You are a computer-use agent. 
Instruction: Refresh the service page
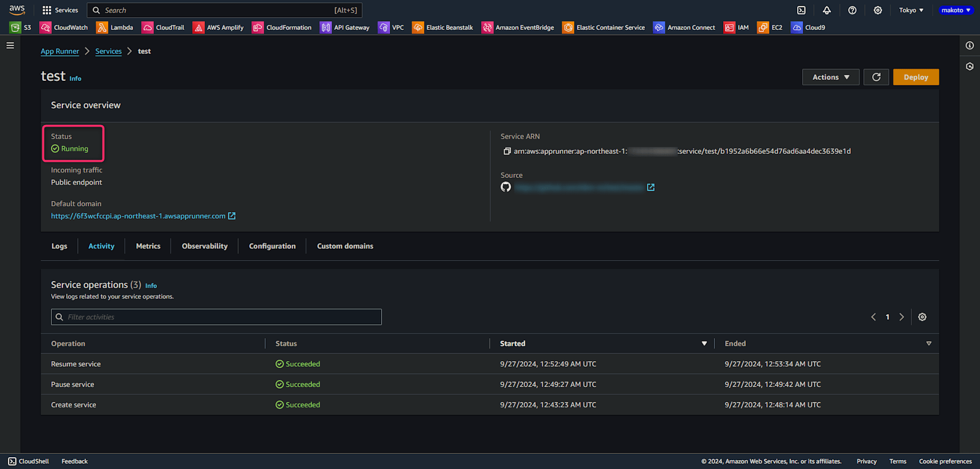(876, 77)
